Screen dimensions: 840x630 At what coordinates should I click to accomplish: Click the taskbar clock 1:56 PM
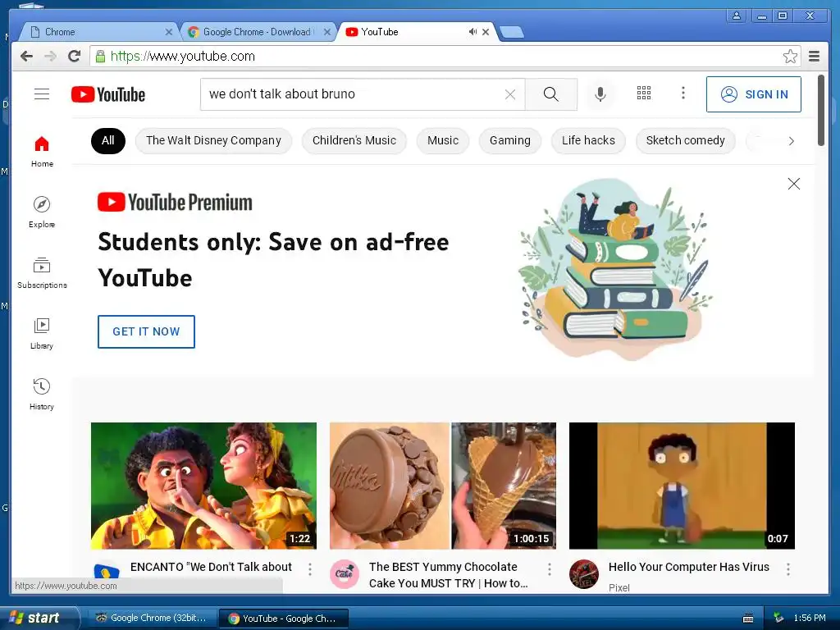[810, 619]
